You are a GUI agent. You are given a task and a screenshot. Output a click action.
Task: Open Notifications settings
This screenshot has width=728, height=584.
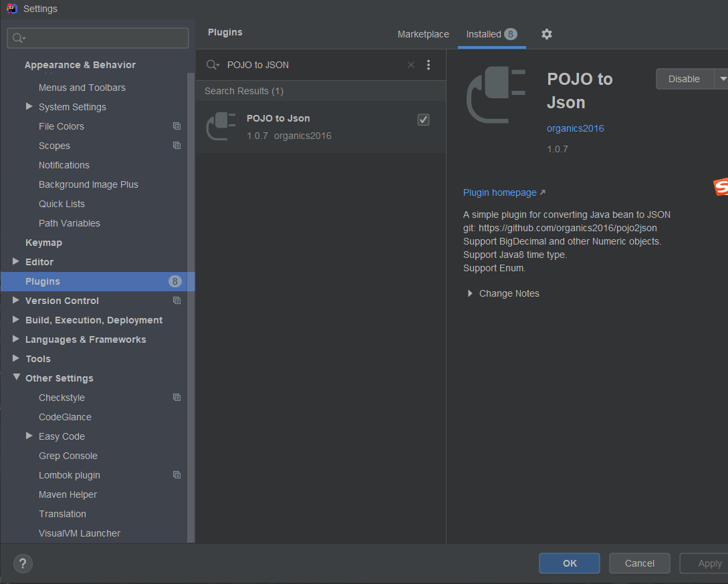(x=64, y=165)
